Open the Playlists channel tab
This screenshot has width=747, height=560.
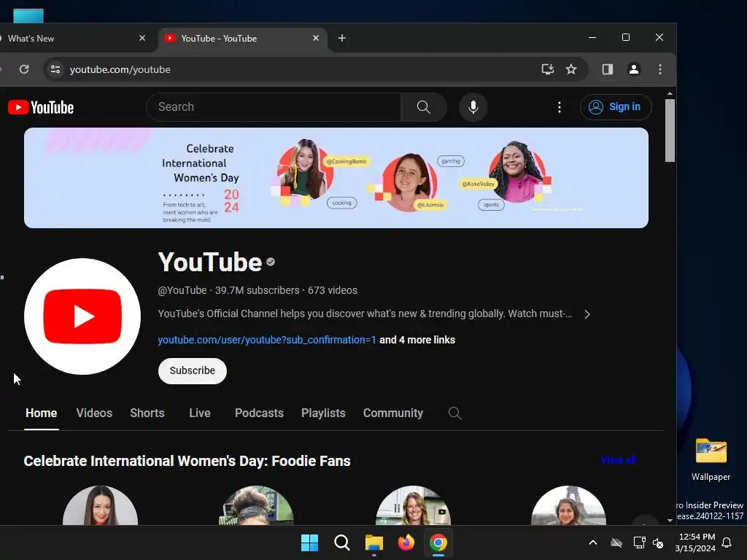point(323,413)
